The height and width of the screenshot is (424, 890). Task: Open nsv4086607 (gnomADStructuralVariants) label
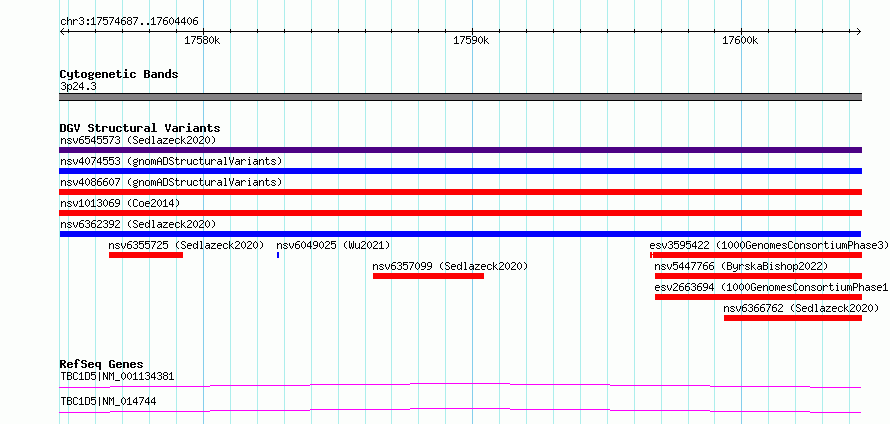[171, 182]
